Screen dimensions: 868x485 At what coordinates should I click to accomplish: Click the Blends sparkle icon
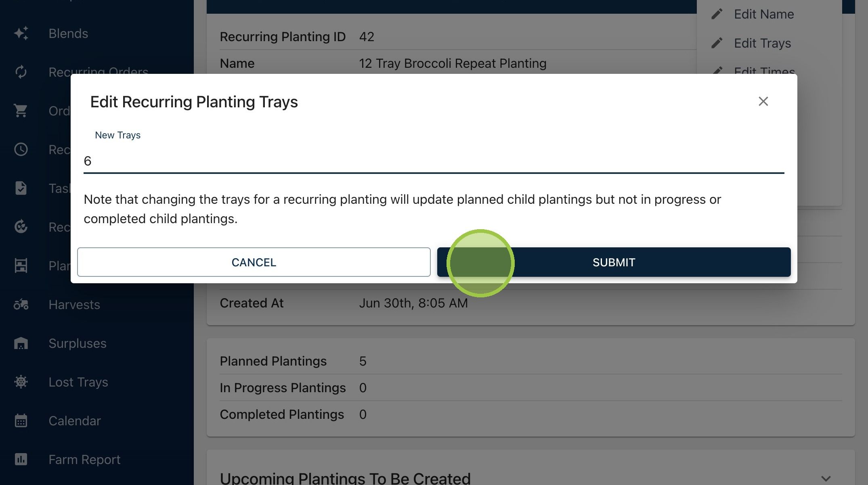pyautogui.click(x=21, y=33)
